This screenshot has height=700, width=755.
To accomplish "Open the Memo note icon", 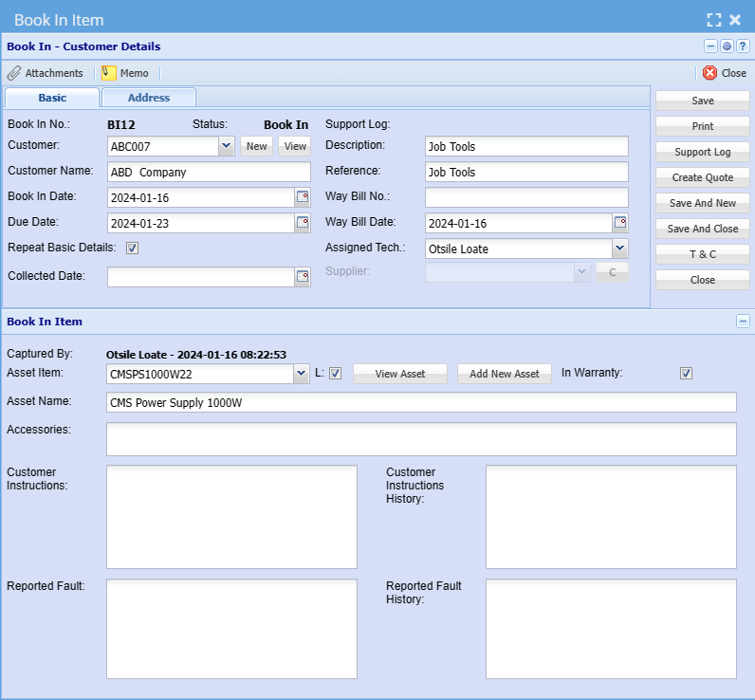I will pyautogui.click(x=109, y=73).
